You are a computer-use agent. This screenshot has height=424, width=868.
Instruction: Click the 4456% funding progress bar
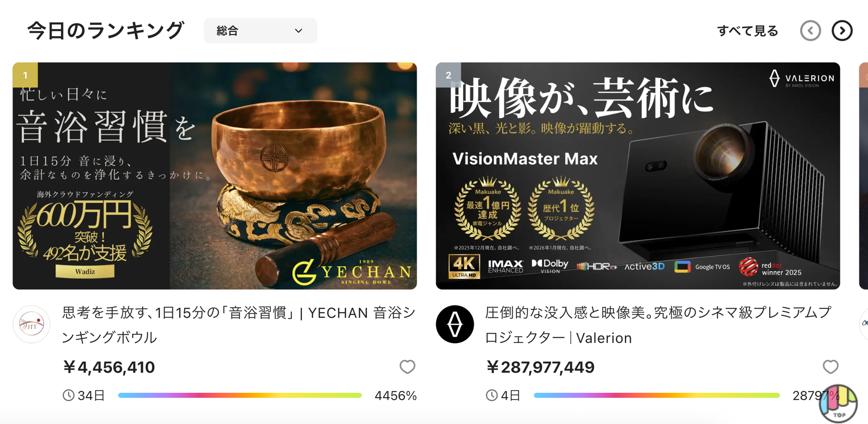[x=240, y=395]
